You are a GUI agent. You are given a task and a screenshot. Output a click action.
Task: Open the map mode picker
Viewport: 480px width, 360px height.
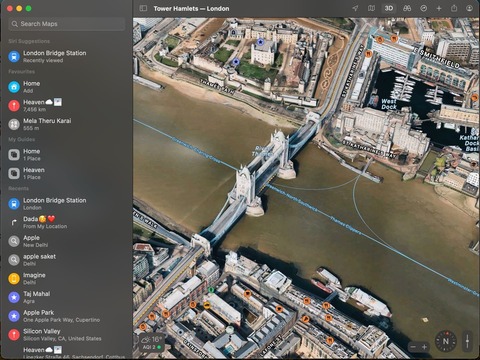click(x=371, y=8)
